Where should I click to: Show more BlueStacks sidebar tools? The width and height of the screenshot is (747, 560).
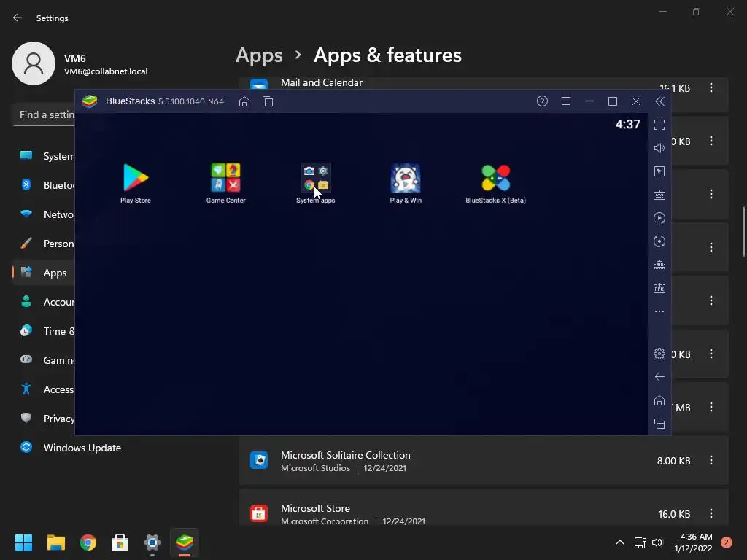[659, 311]
